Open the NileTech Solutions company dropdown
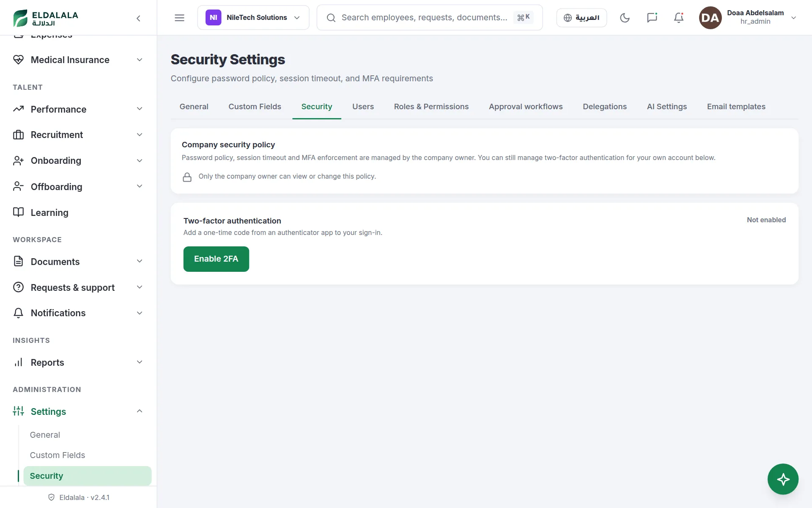Screen dimensions: 812x508 253,18
